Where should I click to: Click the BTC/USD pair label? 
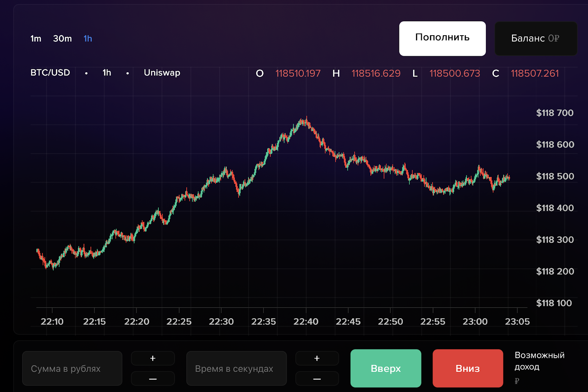[50, 73]
